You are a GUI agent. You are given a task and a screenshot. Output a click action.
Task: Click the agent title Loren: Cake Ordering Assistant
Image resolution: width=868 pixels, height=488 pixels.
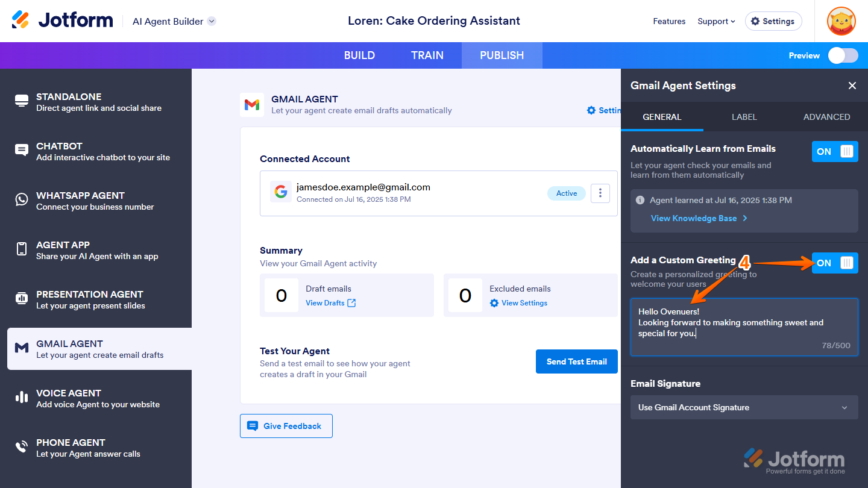[x=434, y=21]
